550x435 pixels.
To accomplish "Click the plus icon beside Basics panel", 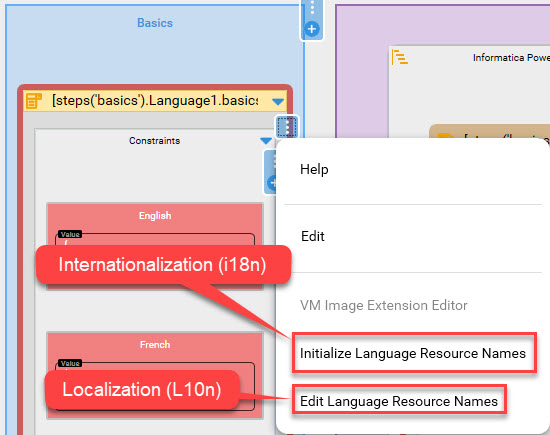I will pos(312,29).
